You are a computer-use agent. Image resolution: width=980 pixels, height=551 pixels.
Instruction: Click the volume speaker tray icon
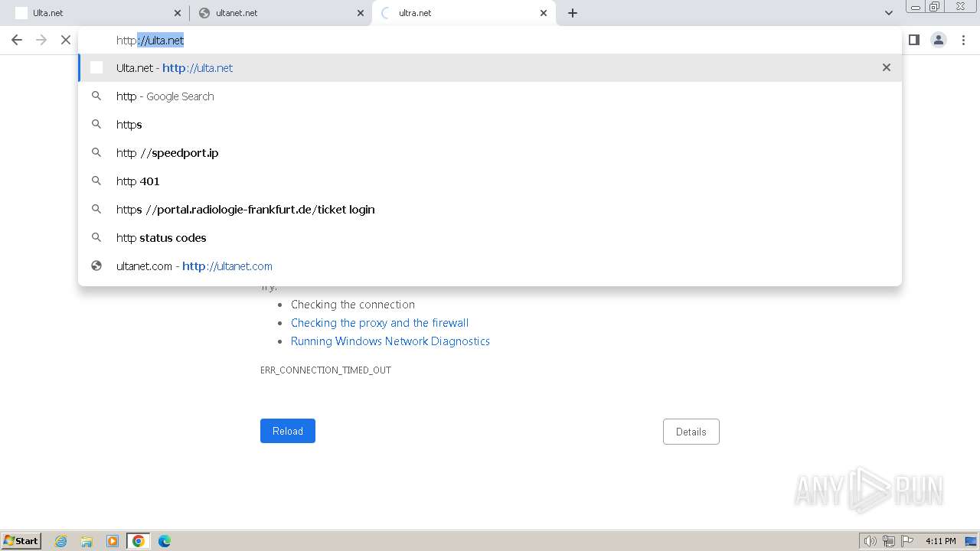tap(870, 541)
